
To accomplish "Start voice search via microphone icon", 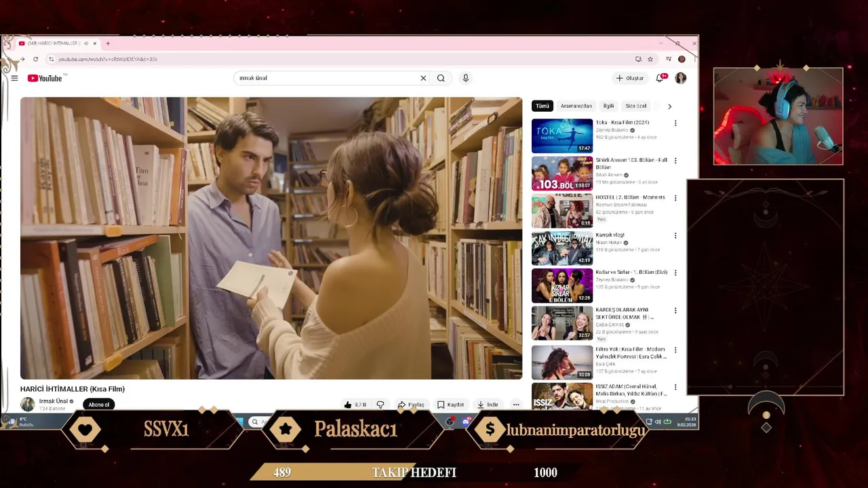I will click(465, 78).
